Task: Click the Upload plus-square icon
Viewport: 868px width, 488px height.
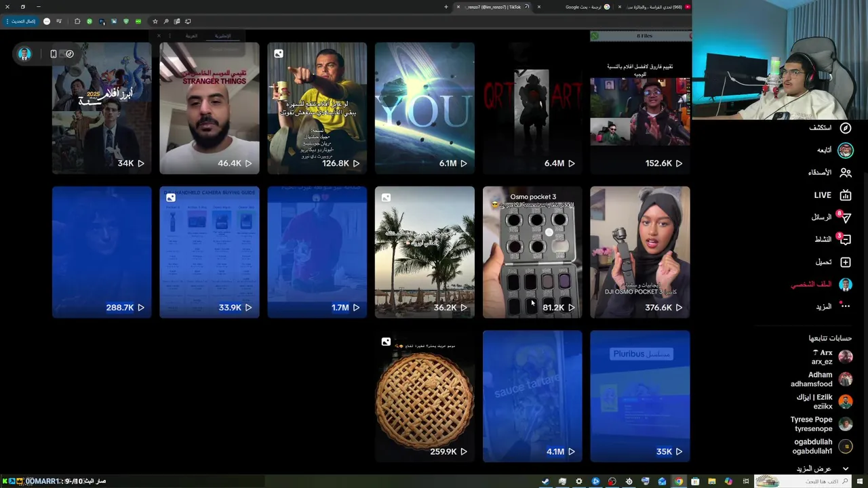Action: pos(846,262)
